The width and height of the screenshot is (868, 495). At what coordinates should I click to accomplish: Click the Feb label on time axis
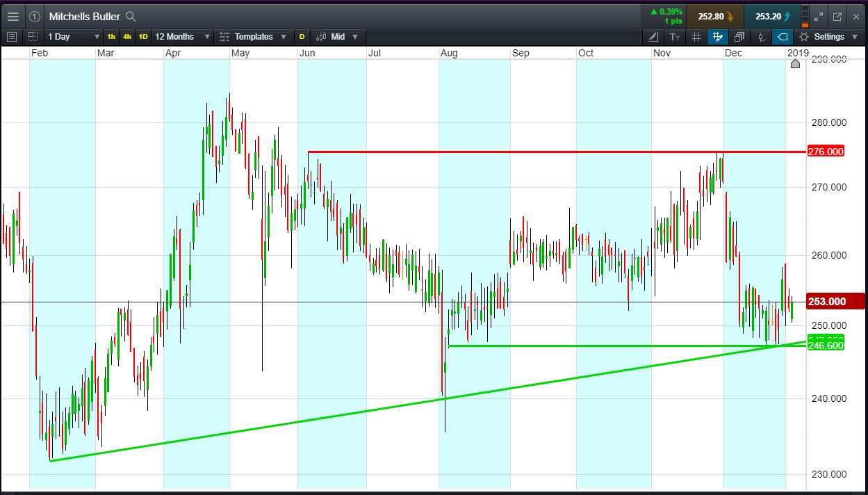click(x=39, y=53)
